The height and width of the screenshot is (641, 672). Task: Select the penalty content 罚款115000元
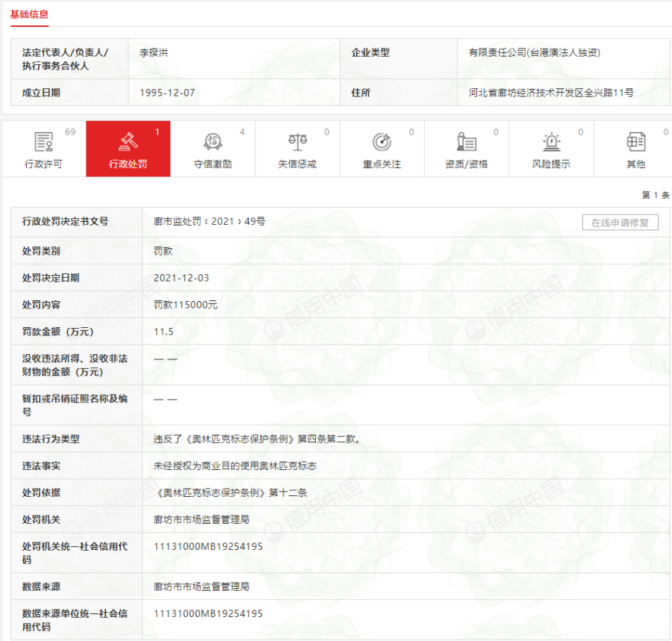[186, 305]
